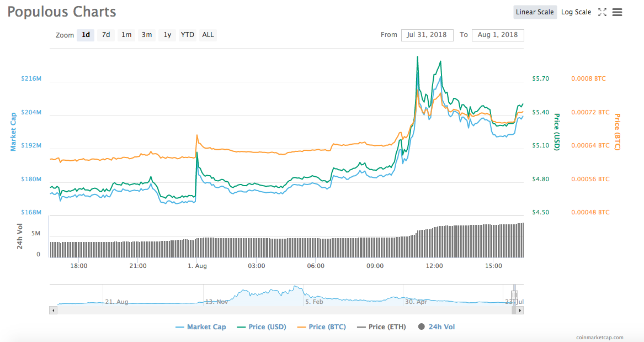
Task: Click the 24h Vol axis title
Action: click(20, 236)
